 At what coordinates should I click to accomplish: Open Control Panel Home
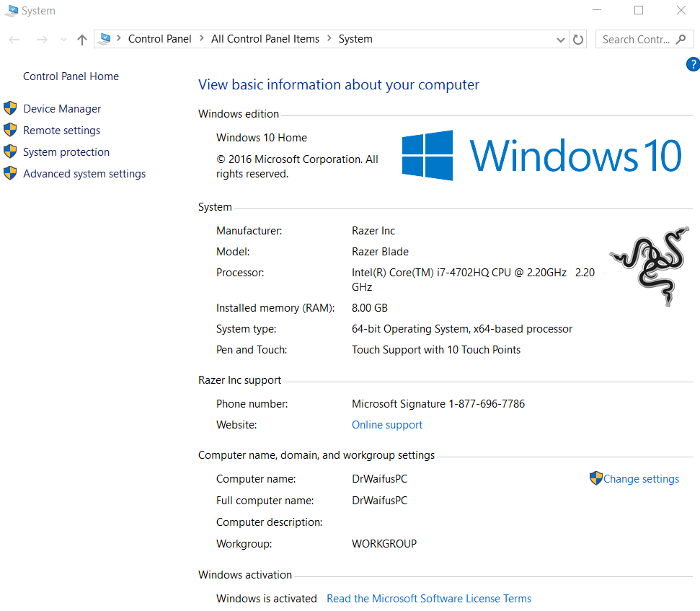pos(71,76)
